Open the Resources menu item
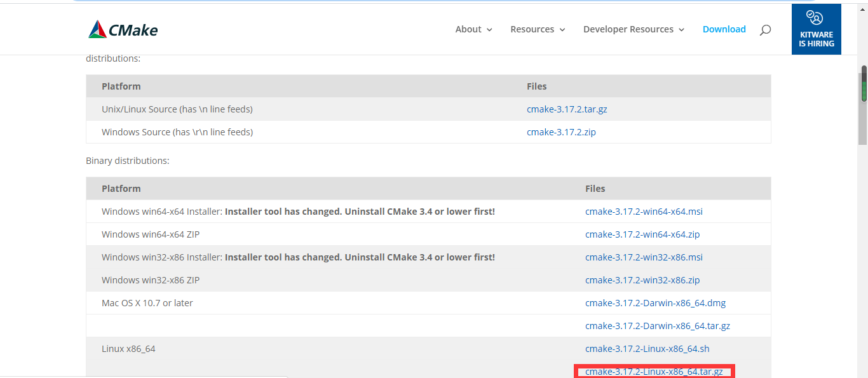The height and width of the screenshot is (378, 868). tap(532, 29)
